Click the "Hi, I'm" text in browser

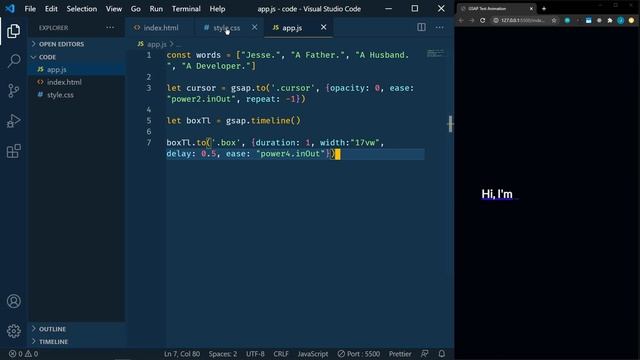497,194
